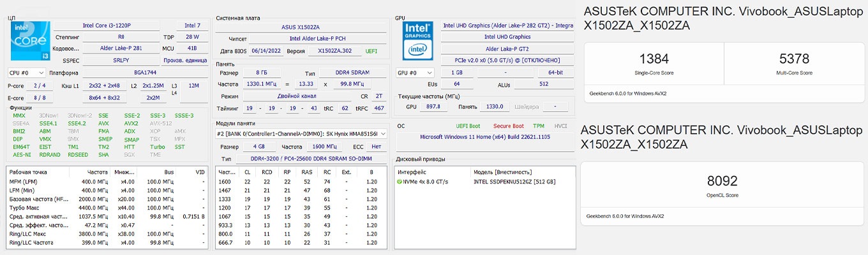Select the 'Базовая частота' row
The height and width of the screenshot is (255, 868).
pyautogui.click(x=107, y=199)
